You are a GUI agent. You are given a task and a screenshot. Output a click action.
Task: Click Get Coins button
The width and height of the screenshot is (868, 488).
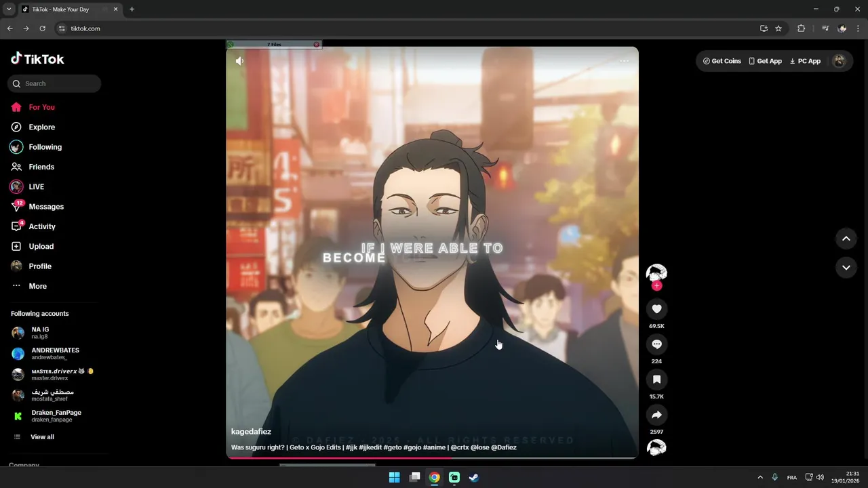[722, 61]
